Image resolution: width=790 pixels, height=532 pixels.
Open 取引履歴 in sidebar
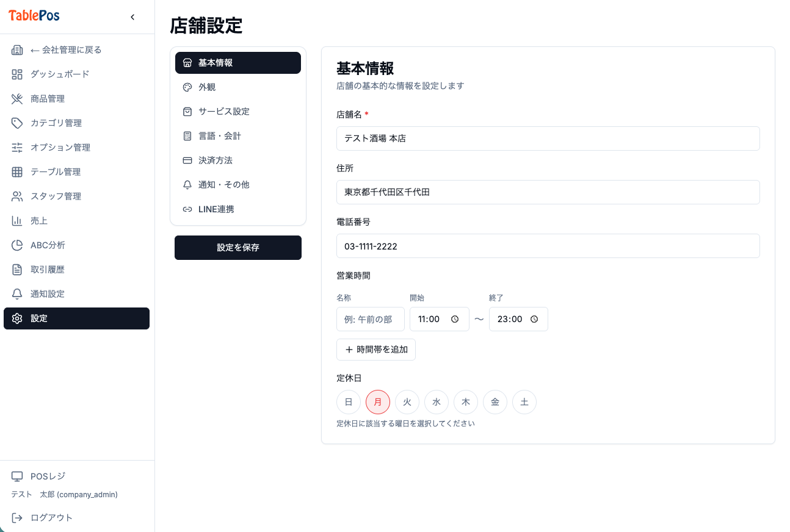pos(76,270)
